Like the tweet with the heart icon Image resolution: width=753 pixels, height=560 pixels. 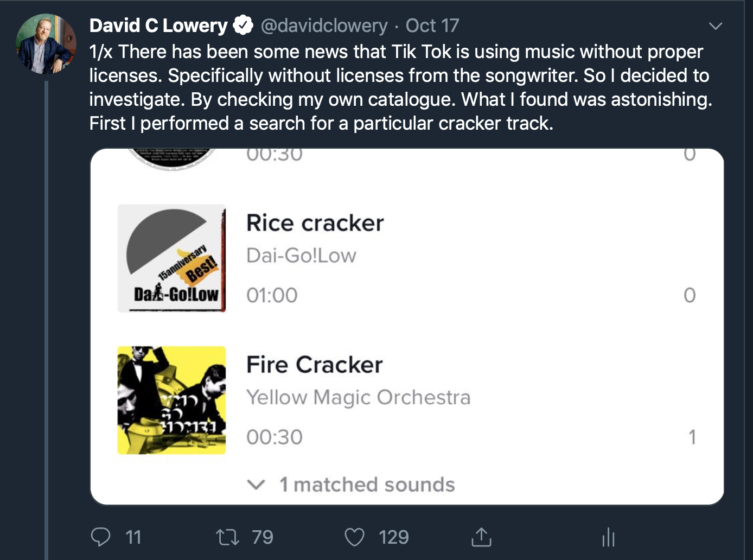point(355,537)
